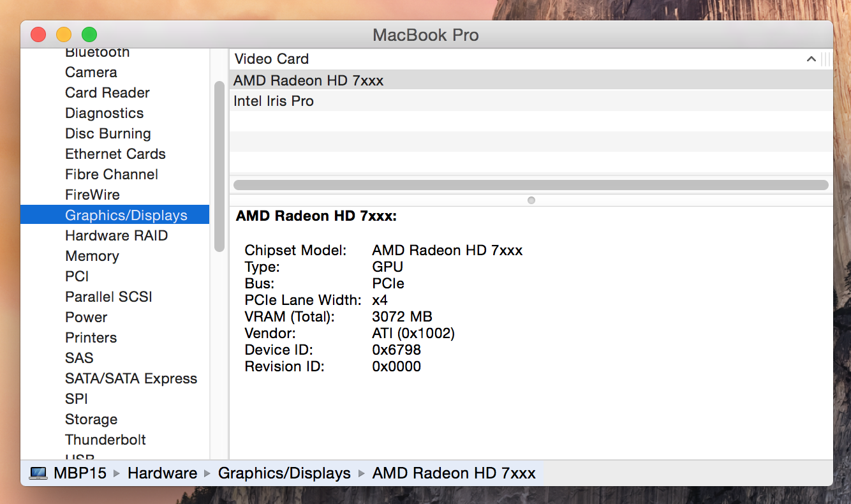Select Thunderbolt in the sidebar
The image size is (851, 504).
105,440
